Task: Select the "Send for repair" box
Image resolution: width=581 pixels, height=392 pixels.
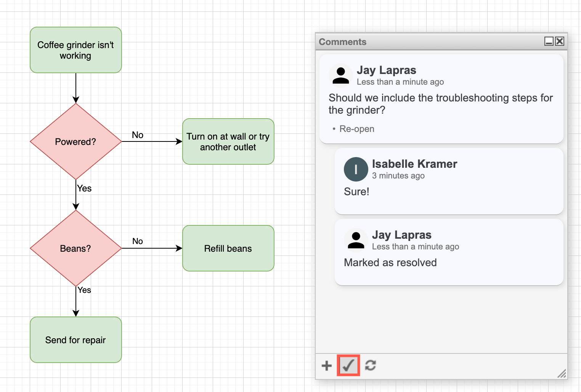Action: point(75,340)
